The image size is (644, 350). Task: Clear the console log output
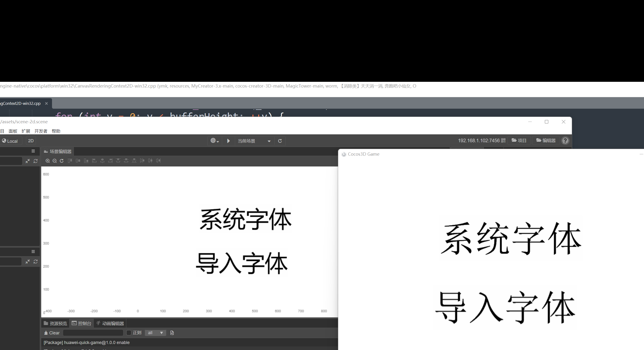click(52, 333)
